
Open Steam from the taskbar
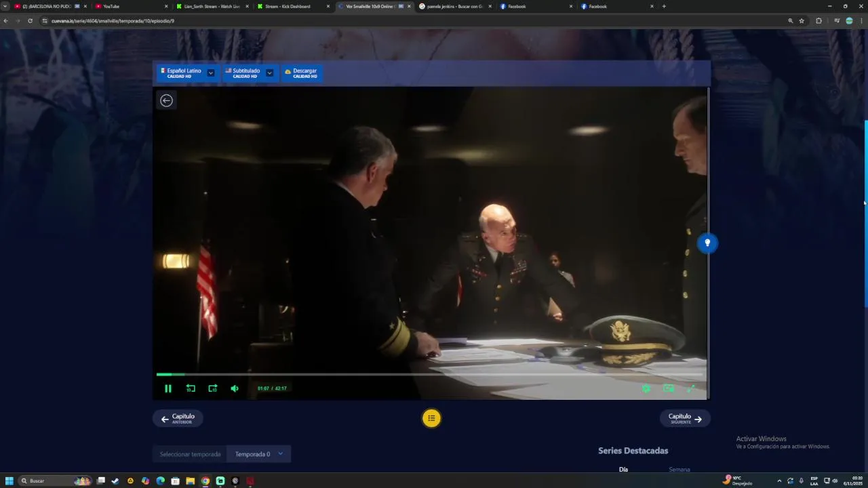pyautogui.click(x=115, y=481)
